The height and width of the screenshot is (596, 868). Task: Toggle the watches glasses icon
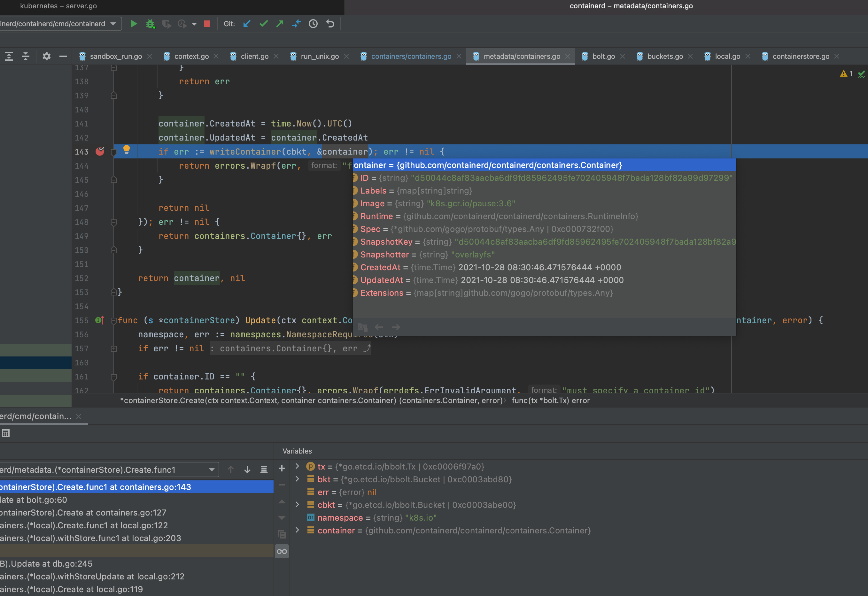click(x=282, y=552)
